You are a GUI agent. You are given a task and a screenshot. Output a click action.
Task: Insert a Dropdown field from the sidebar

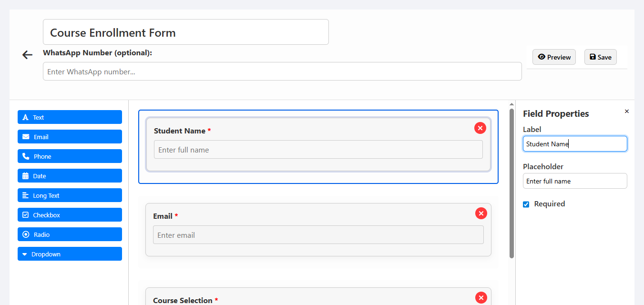point(70,254)
